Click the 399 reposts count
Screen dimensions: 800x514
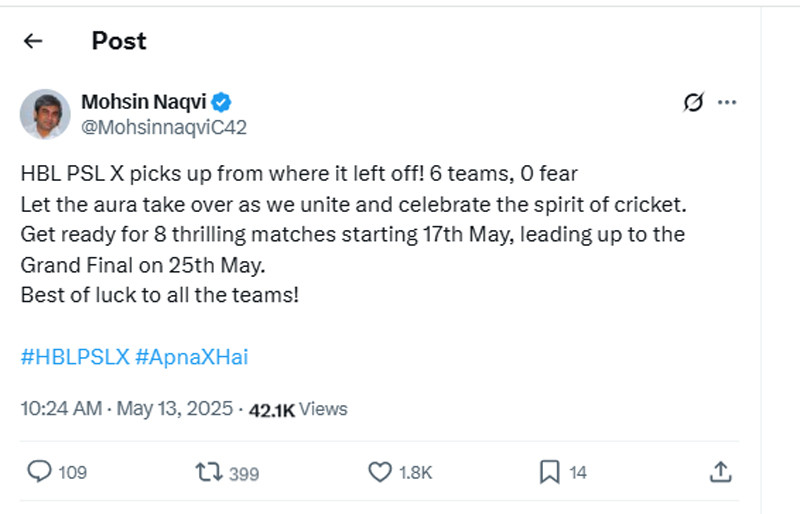click(x=244, y=473)
